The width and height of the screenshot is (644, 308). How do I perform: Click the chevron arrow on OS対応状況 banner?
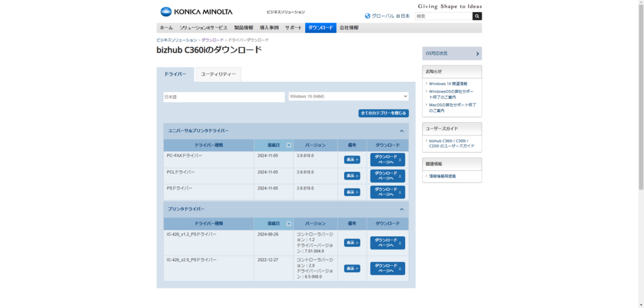(477, 54)
